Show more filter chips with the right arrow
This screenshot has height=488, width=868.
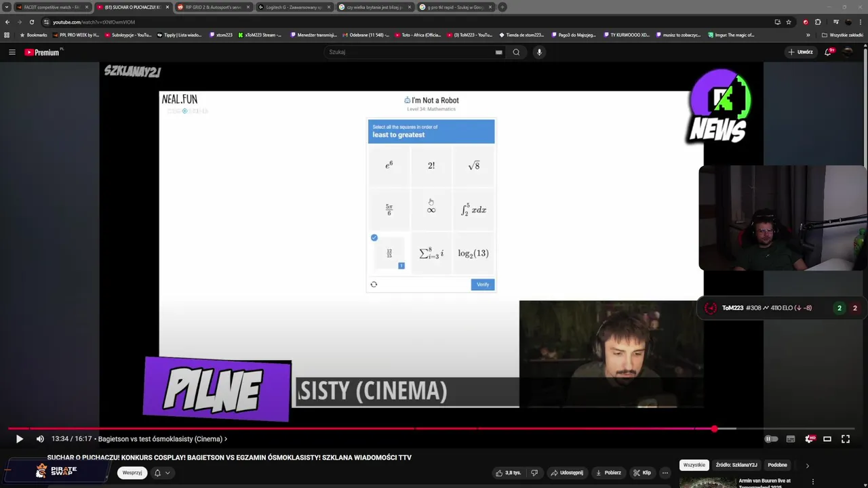pyautogui.click(x=807, y=466)
